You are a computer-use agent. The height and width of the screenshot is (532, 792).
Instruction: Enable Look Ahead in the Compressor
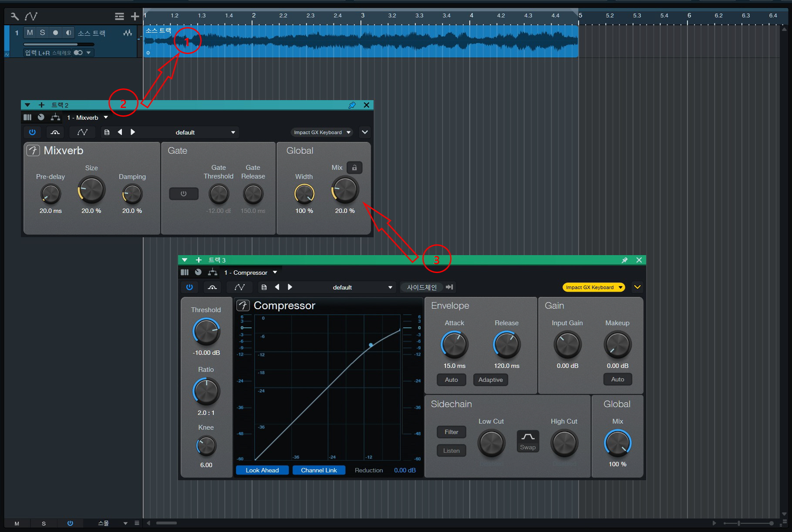coord(262,470)
